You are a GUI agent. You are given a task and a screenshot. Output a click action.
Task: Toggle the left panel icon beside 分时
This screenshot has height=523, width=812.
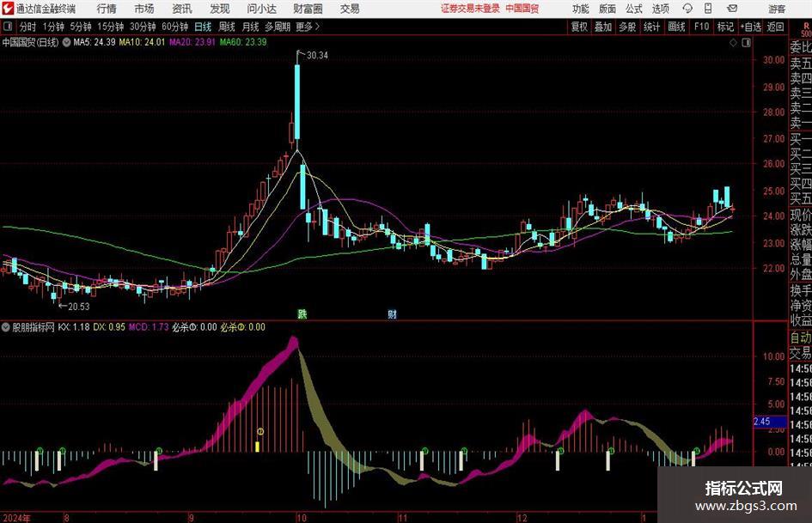[8, 27]
